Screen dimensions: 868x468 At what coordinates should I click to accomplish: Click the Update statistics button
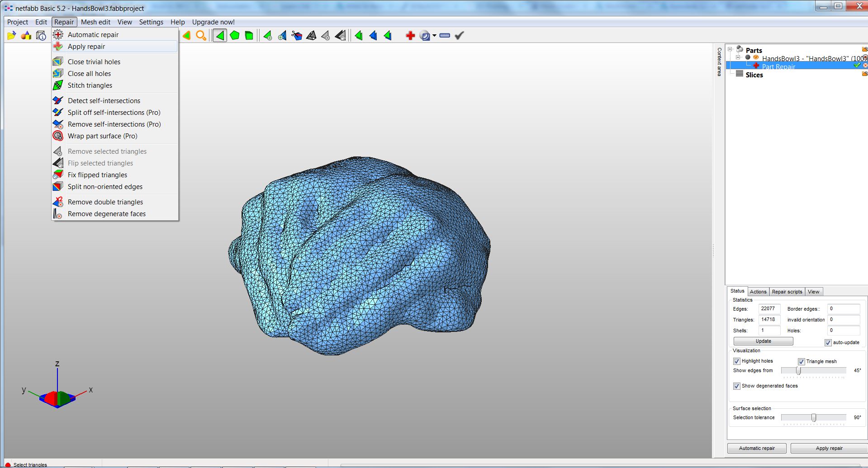[x=763, y=341]
